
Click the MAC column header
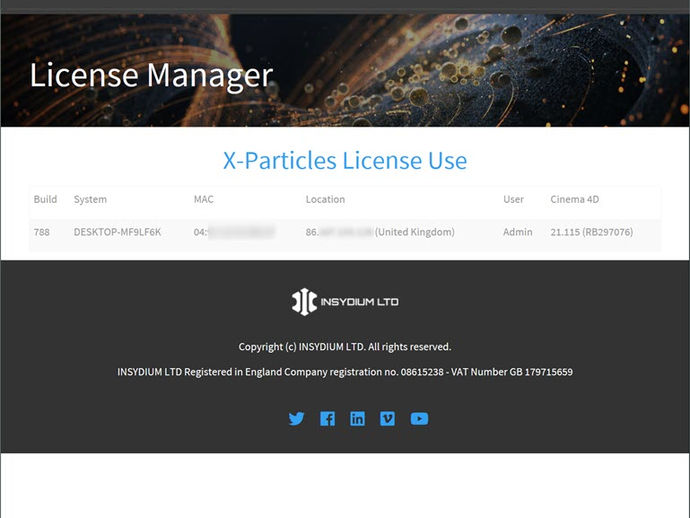pos(204,199)
